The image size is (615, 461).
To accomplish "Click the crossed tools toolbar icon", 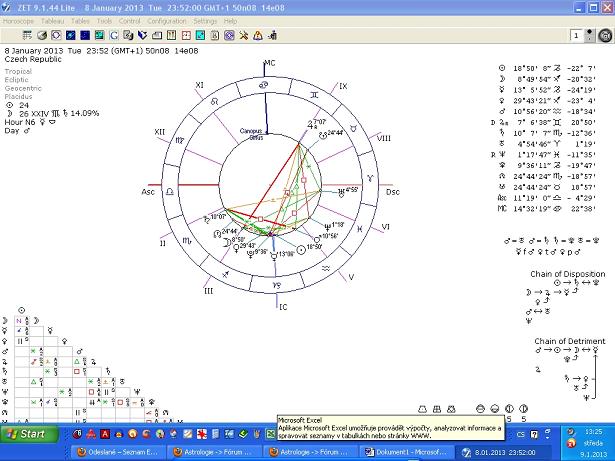I will click(x=244, y=36).
